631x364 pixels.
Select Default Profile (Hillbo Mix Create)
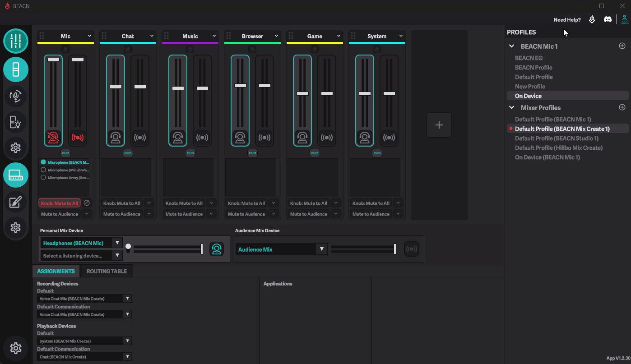pos(559,147)
